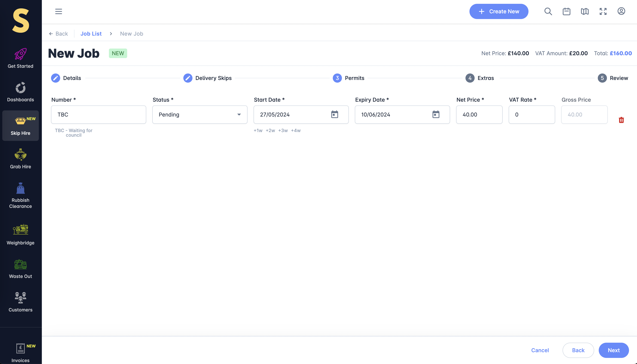Viewport: 637px width, 364px height.
Task: Open the map view icon
Action: (584, 11)
